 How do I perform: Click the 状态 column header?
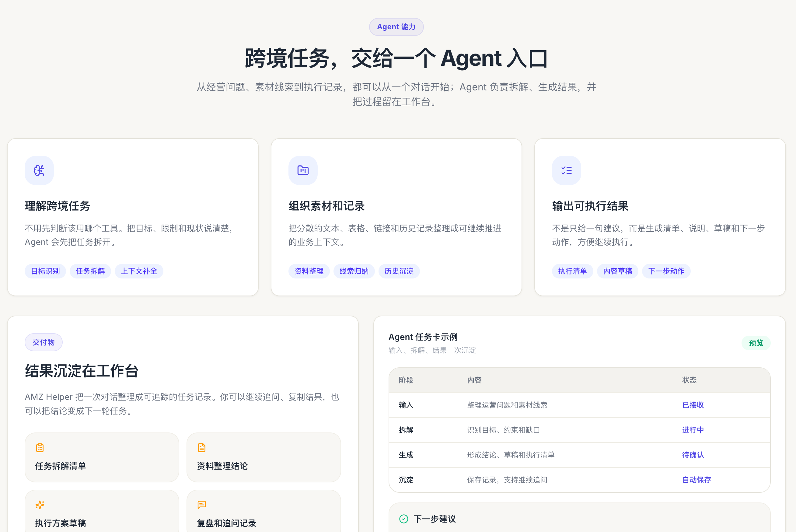point(689,380)
